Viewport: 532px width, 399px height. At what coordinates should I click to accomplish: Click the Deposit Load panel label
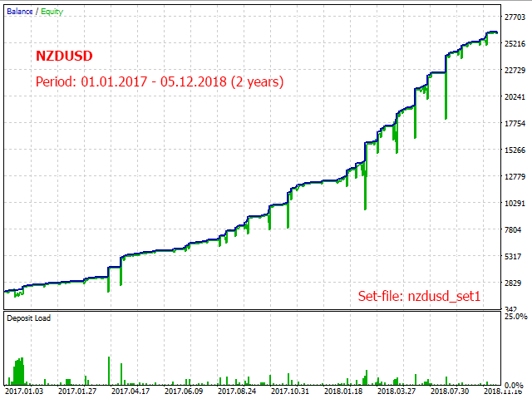click(29, 318)
